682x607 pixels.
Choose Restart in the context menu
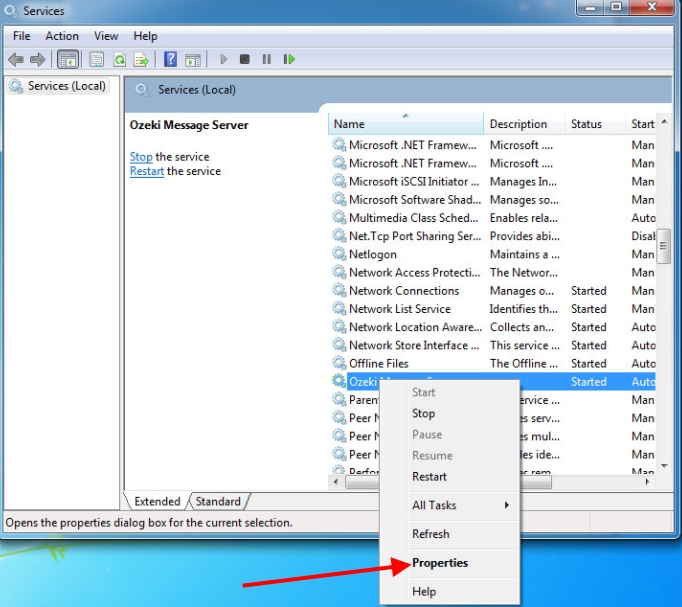point(429,476)
